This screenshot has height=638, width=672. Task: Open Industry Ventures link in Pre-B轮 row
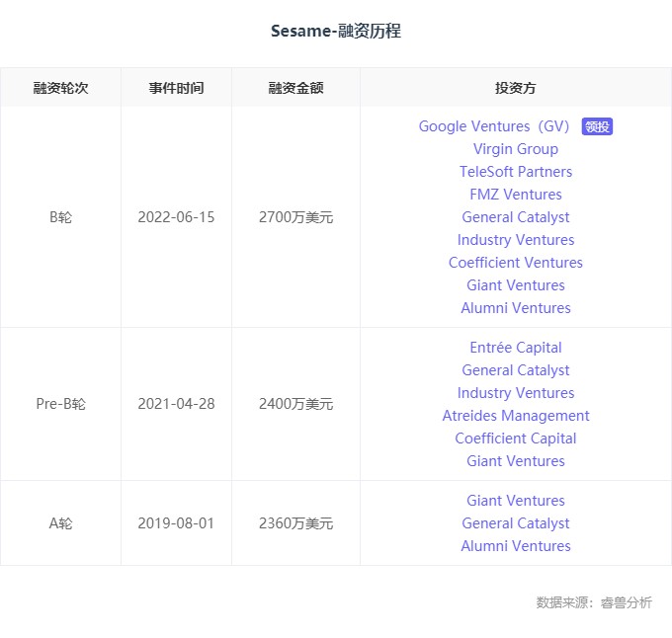[x=516, y=393]
